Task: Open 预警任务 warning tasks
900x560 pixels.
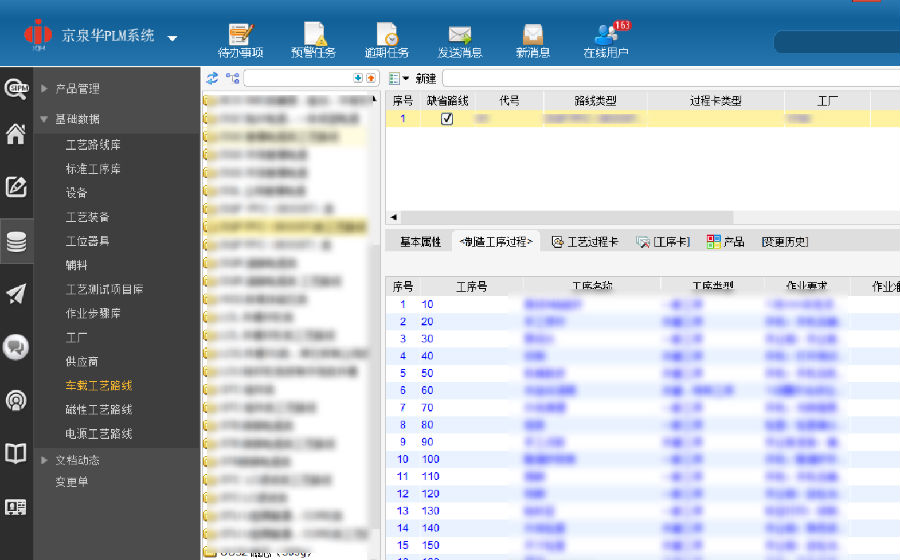Action: click(x=313, y=40)
